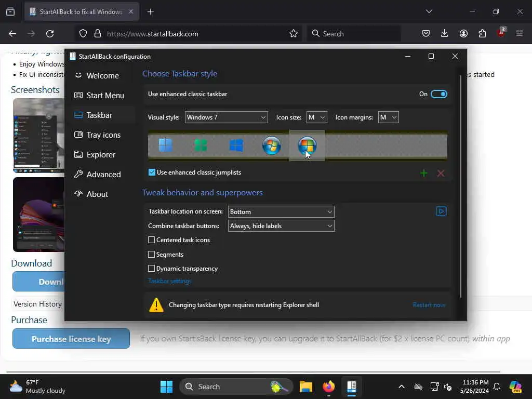Open uBlock extension icon with badge
532x399 pixels.
501,33
